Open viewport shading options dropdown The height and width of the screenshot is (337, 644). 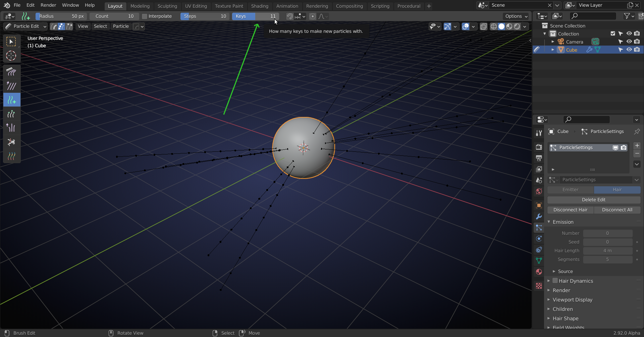click(525, 26)
